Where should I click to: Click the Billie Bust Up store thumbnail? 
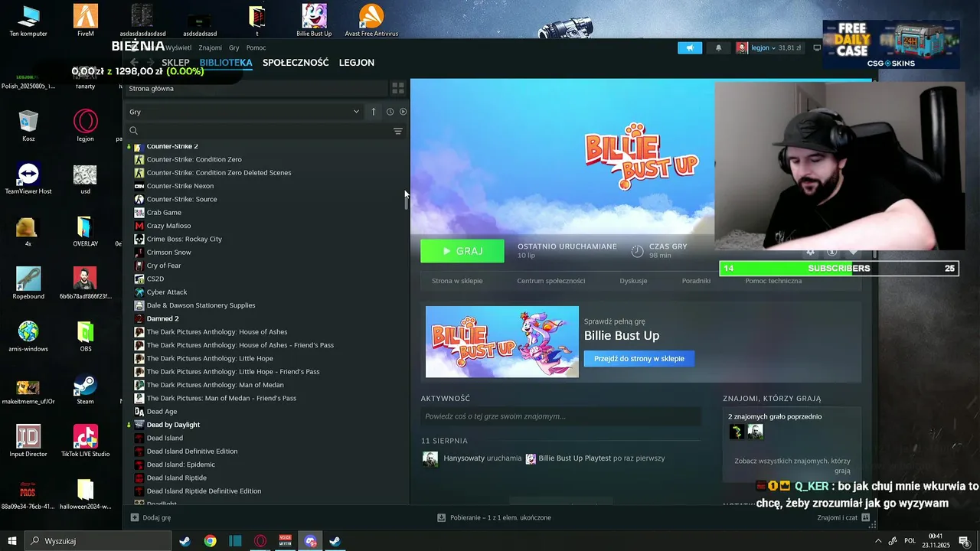pos(502,341)
